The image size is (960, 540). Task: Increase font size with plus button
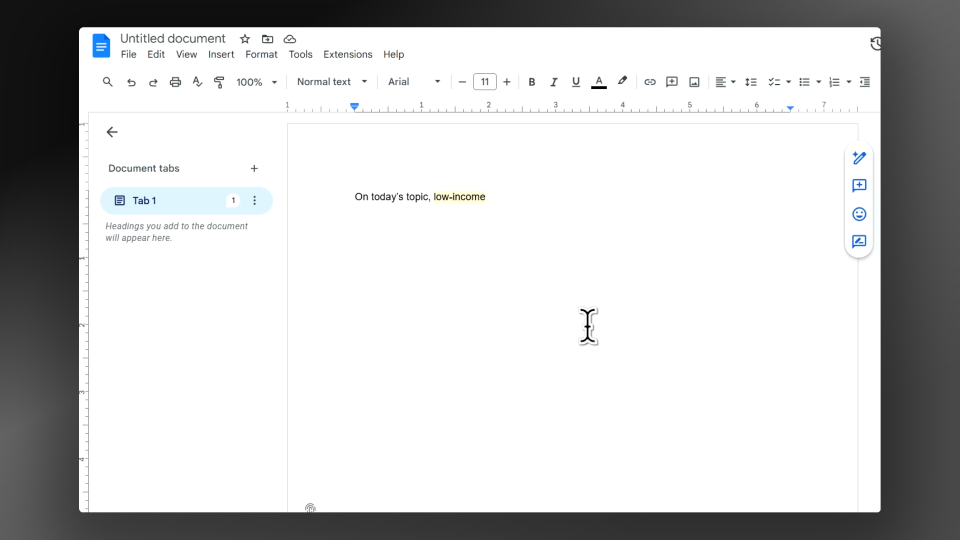click(x=506, y=82)
